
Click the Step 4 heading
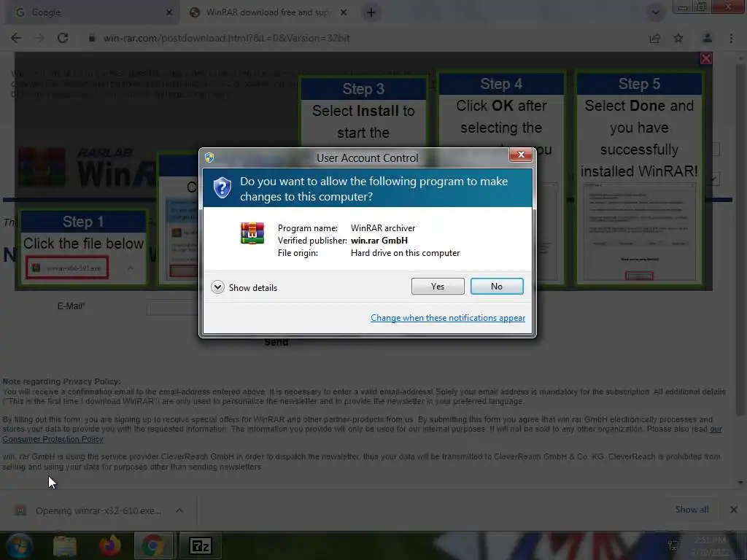coord(501,84)
